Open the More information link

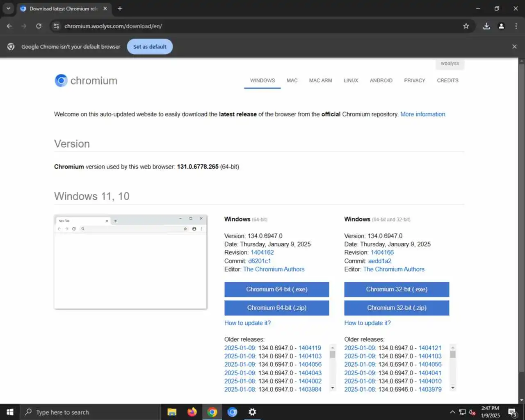click(x=423, y=114)
